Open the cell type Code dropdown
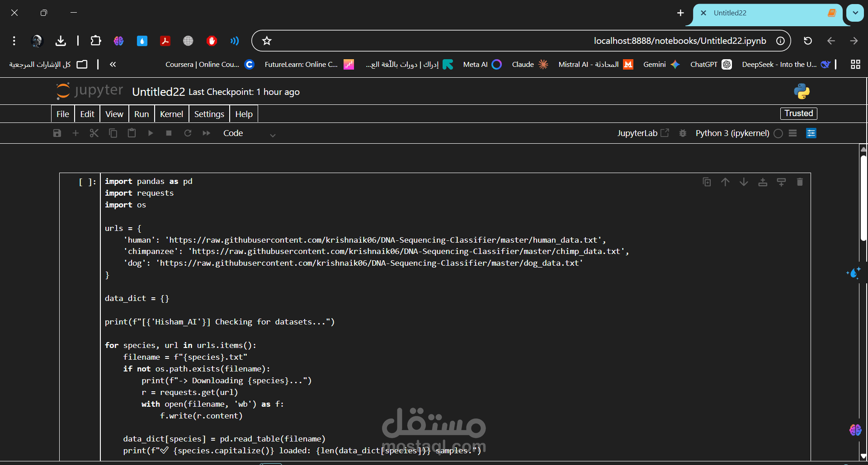 249,133
